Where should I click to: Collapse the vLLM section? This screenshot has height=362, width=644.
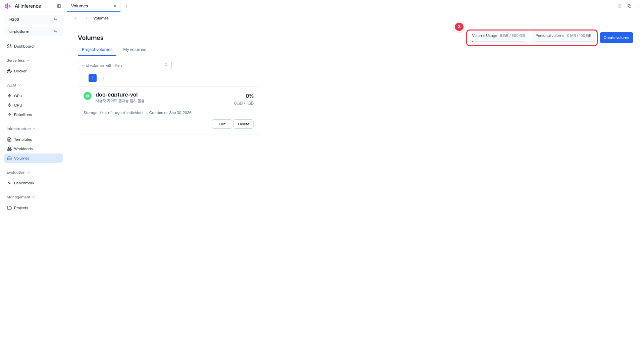14,85
